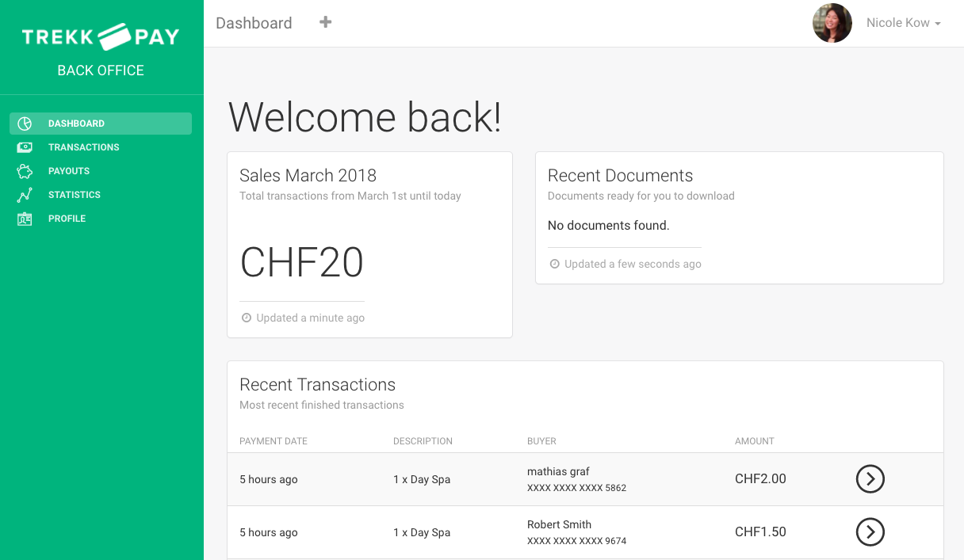This screenshot has height=560, width=964.
Task: Click the Transactions banknote icon in sidebar
Action: pyautogui.click(x=25, y=147)
